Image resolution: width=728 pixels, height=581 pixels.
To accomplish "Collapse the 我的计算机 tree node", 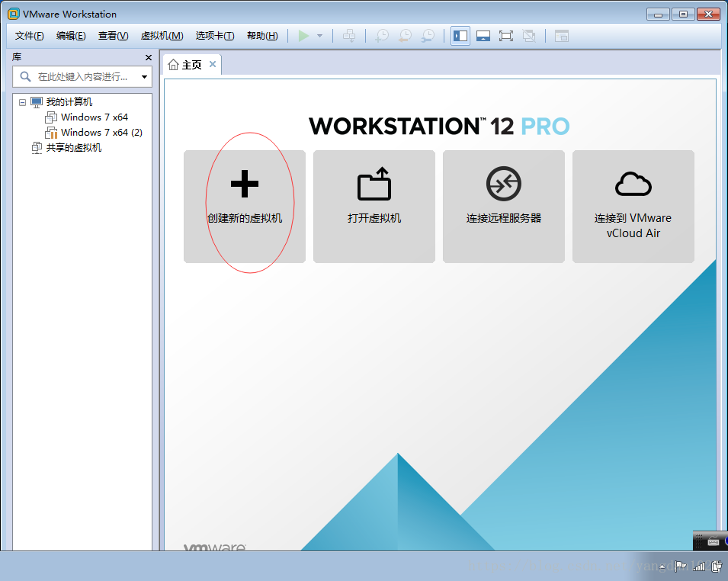I will pos(22,102).
